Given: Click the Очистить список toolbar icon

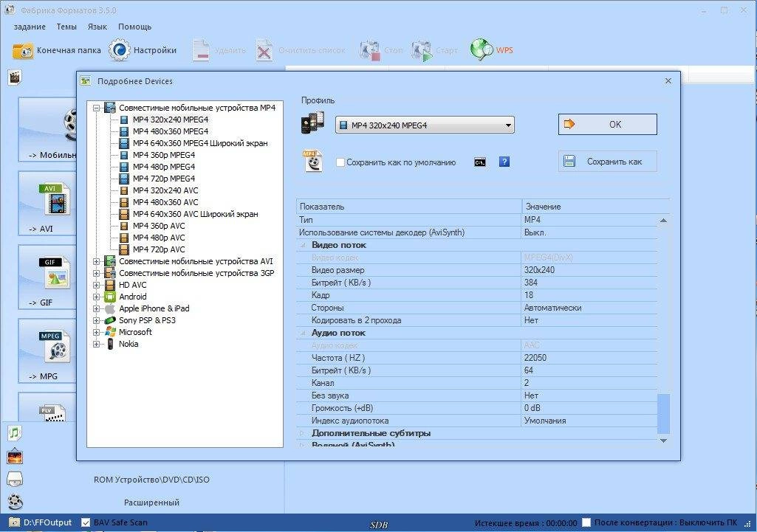Looking at the screenshot, I should [x=264, y=49].
